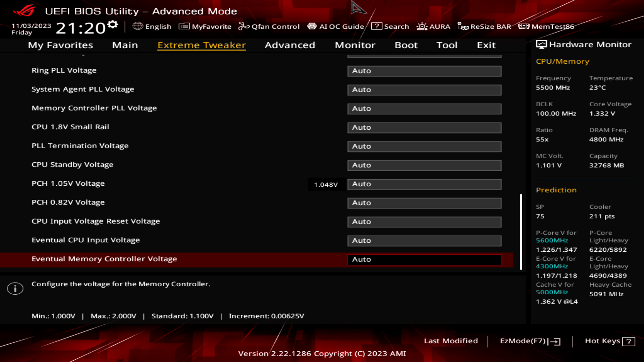Open the Boot menu
Viewport: 644px width, 362px height.
click(x=406, y=45)
